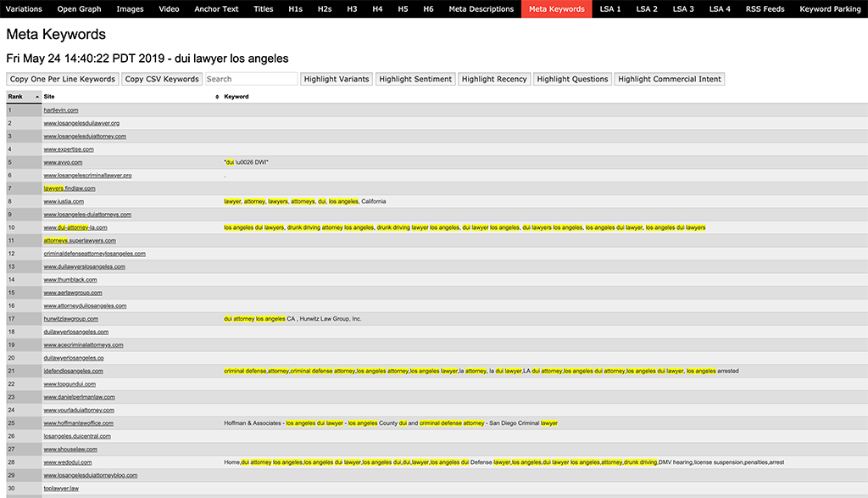Open the Keyword Parking tab
This screenshot has height=498, width=868.
click(x=831, y=8)
